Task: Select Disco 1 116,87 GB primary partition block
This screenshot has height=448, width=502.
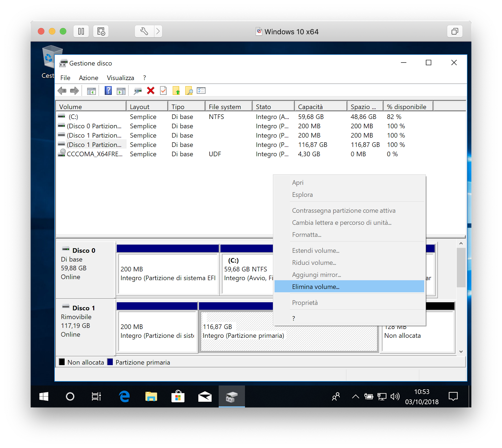Action: (289, 327)
